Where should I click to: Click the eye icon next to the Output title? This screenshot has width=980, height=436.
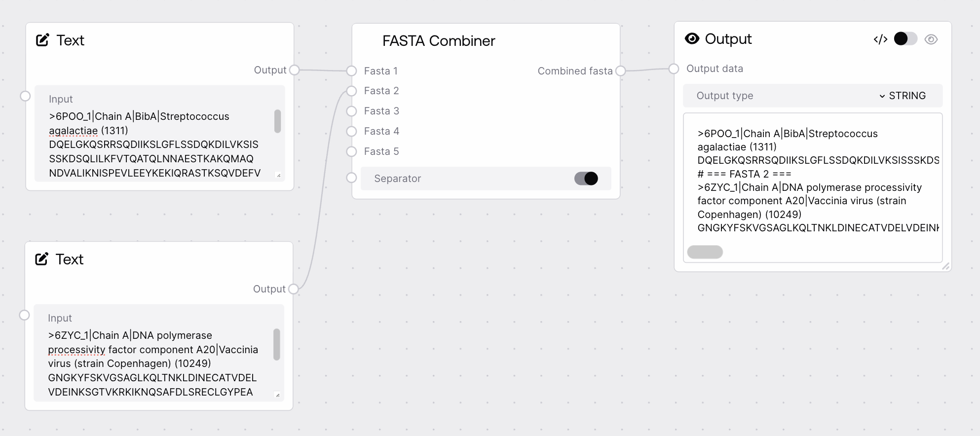coord(693,38)
